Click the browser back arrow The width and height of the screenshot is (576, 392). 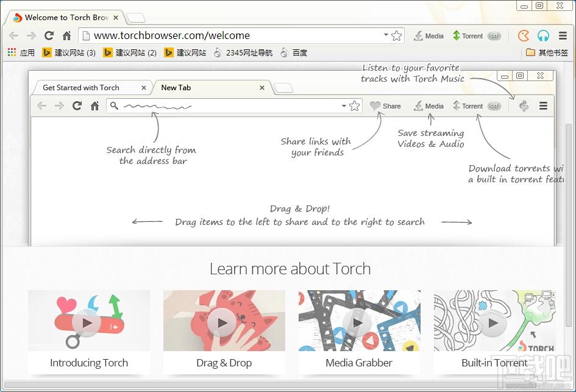click(x=13, y=35)
